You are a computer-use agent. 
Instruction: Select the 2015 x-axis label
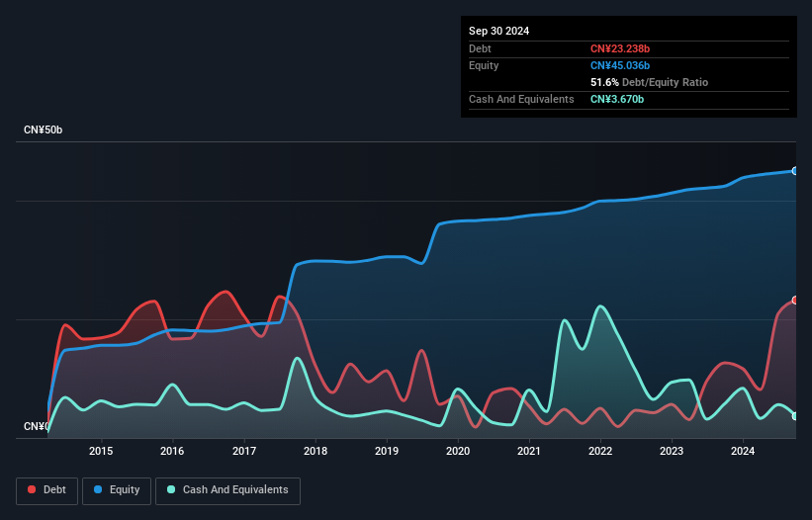coord(101,451)
